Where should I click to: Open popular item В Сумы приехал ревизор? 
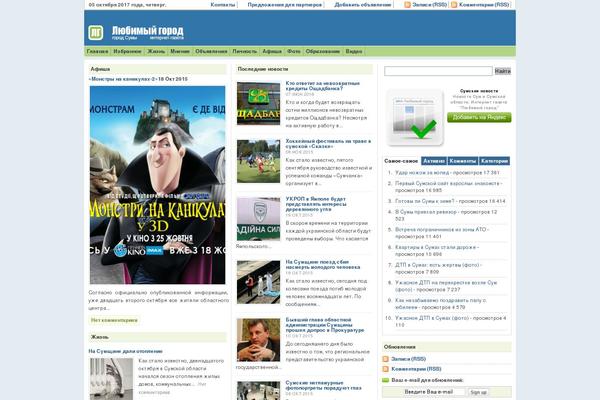tap(424, 212)
